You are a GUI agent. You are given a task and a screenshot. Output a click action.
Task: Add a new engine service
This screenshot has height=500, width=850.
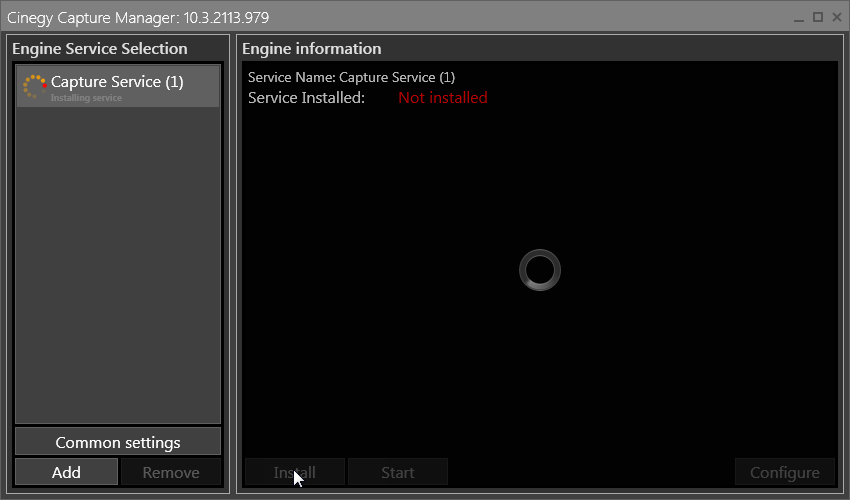(66, 472)
